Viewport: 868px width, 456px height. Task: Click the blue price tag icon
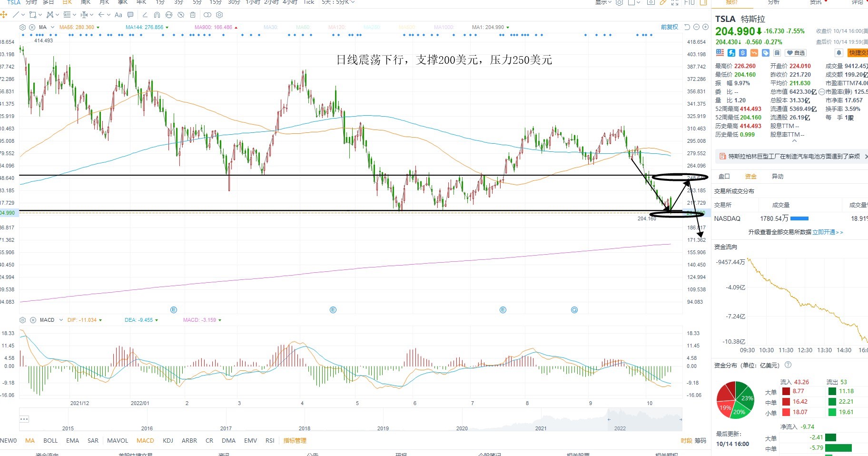pyautogui.click(x=766, y=53)
